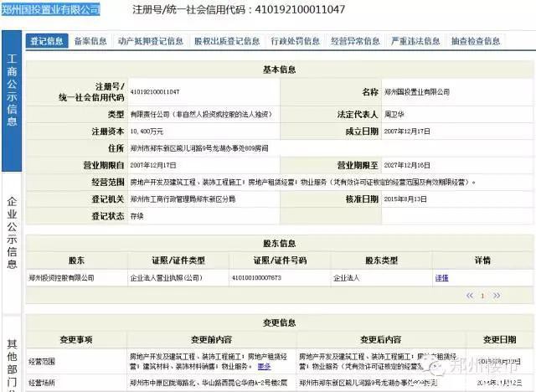Click company type 有限责任公司 text
This screenshot has width=536, height=392.
pos(202,115)
